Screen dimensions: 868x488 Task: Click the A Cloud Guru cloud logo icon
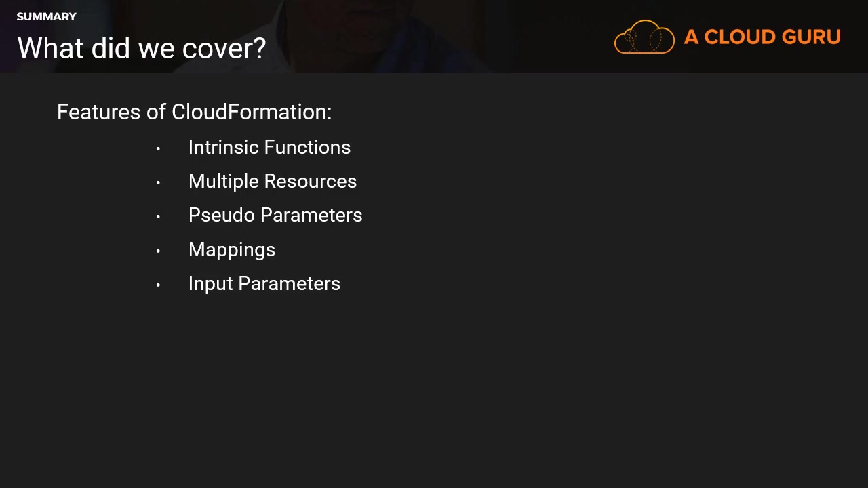(644, 37)
